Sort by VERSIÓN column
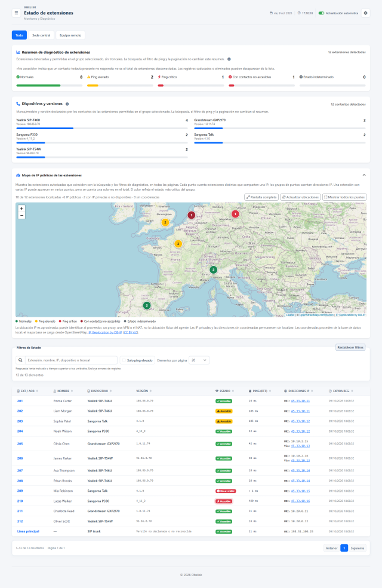 click(x=144, y=391)
